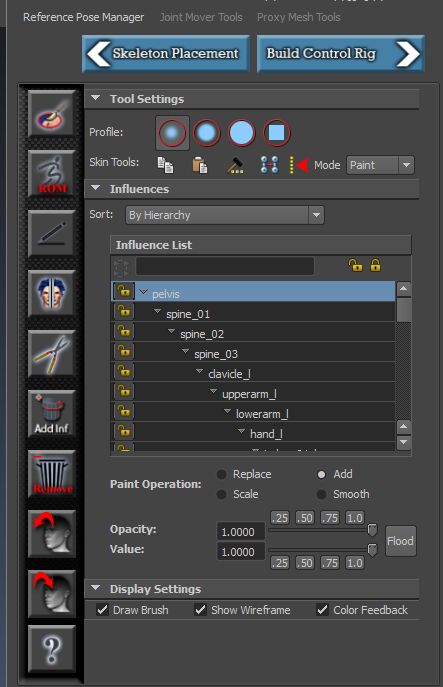Select the mirror weights head icon
Image resolution: width=443 pixels, height=687 pixels.
pos(52,294)
